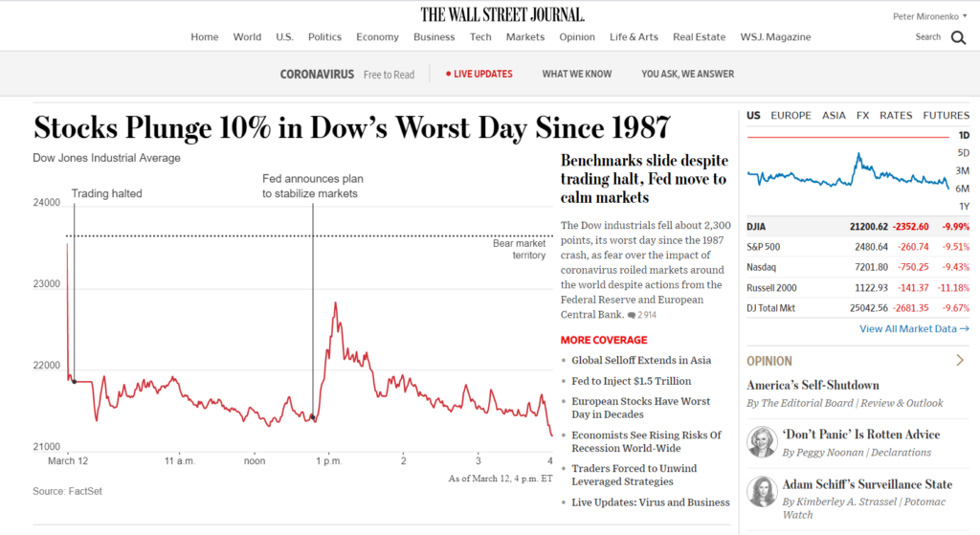Screen dimensions: 980x535
Task: Switch chart range to 3M
Action: [963, 170]
